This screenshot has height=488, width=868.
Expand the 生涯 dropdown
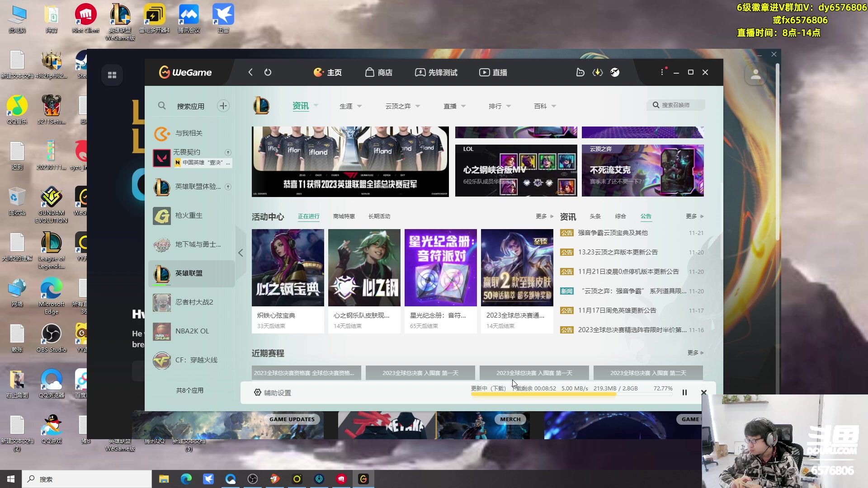coord(359,106)
